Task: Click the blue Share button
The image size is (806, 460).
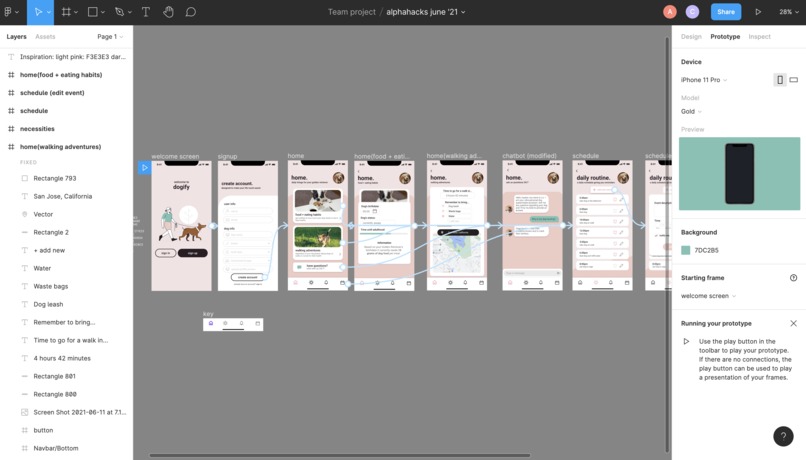Action: [x=726, y=12]
